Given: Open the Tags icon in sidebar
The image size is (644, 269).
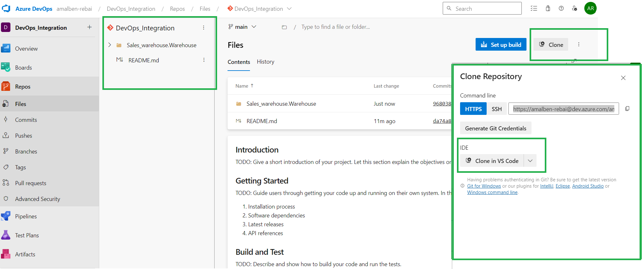Looking at the screenshot, I should click(x=6, y=167).
